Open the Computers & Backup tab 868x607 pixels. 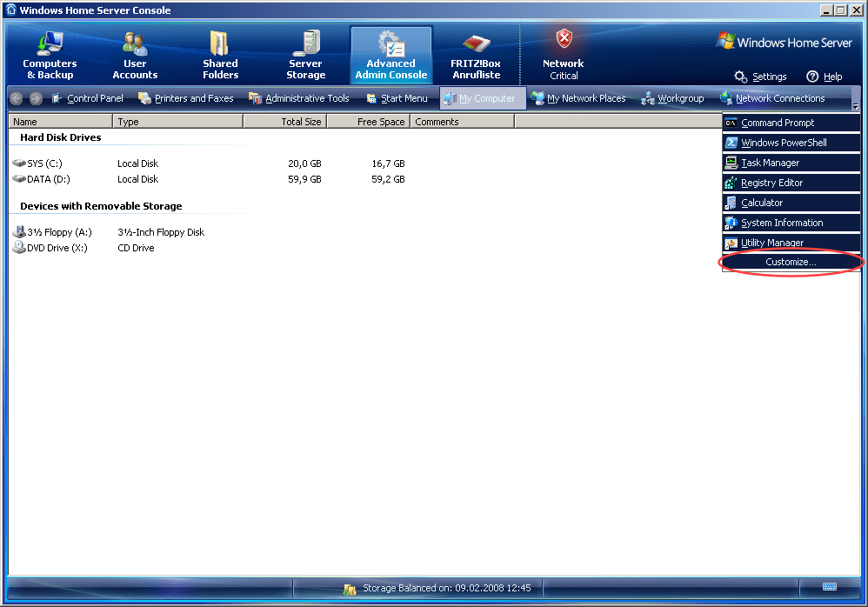pyautogui.click(x=50, y=56)
